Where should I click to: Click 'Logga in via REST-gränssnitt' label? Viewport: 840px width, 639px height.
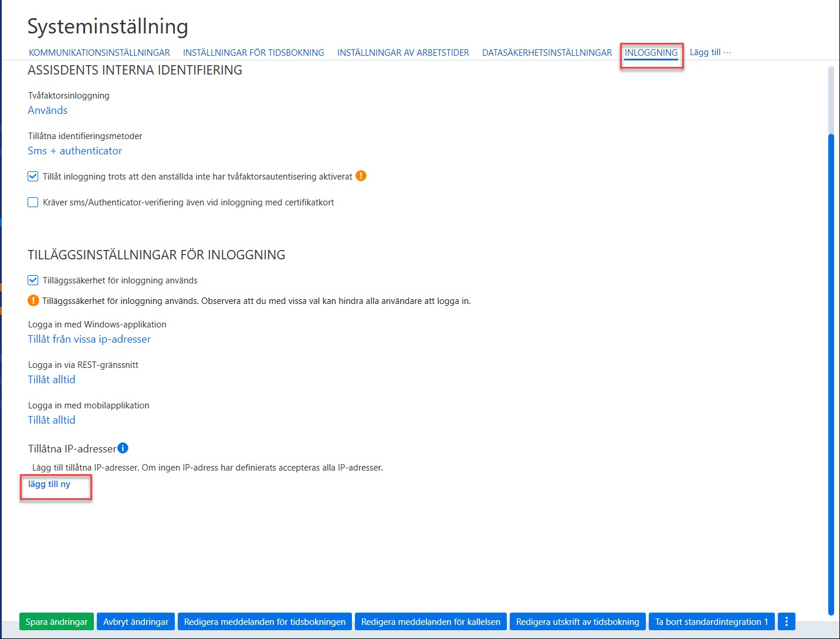coord(83,365)
